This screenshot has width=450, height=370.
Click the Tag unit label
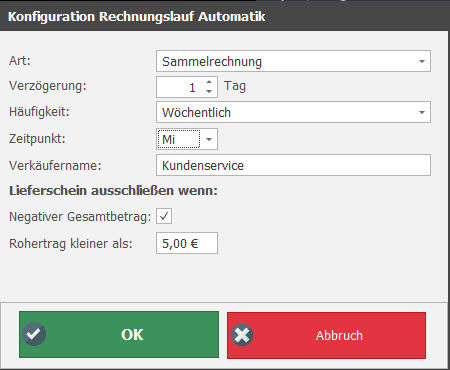point(235,86)
